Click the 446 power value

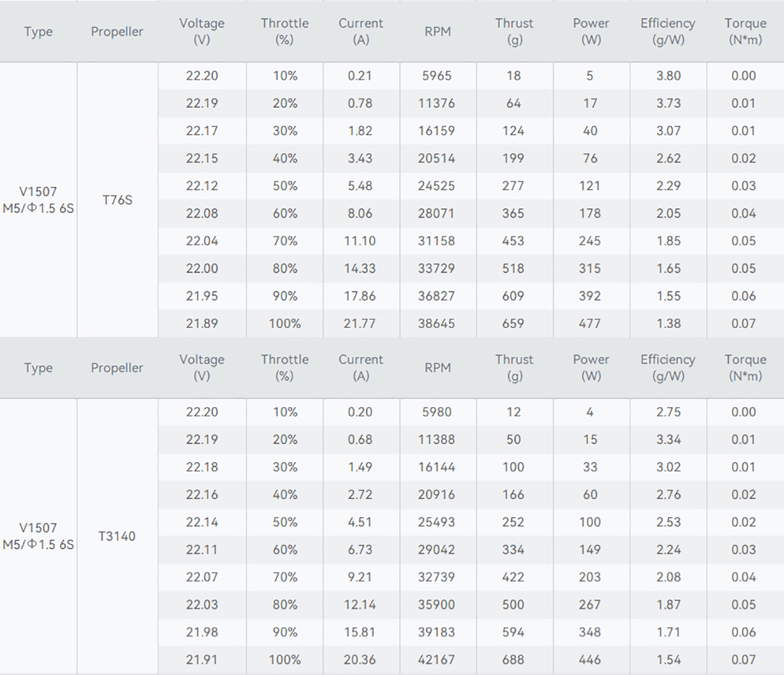point(590,660)
